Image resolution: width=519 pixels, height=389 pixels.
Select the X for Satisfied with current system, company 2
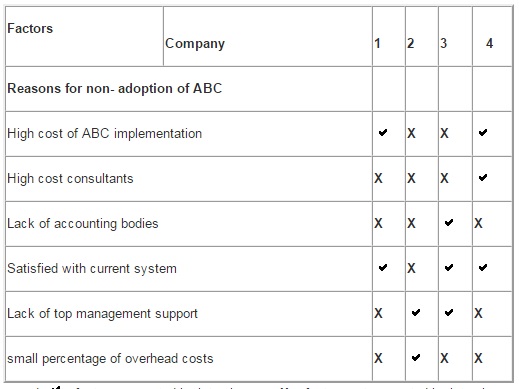pos(411,268)
